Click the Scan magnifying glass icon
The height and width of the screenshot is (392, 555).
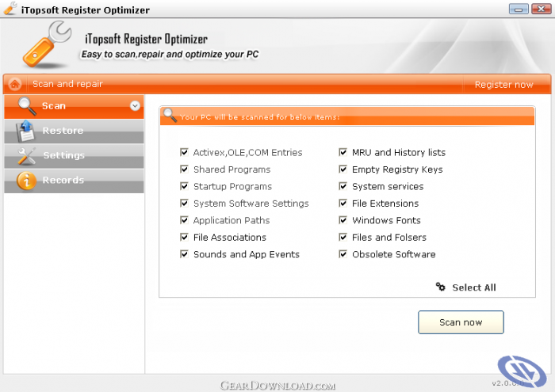(27, 106)
